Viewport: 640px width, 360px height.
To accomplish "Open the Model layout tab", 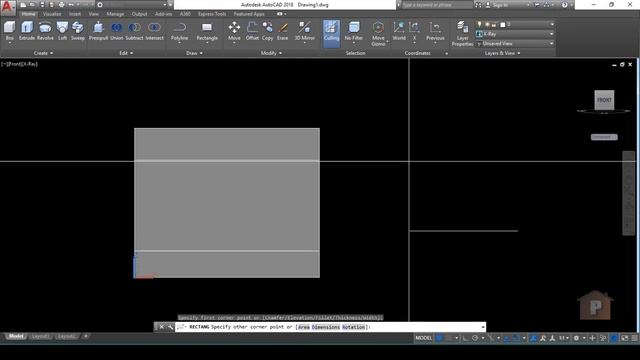I will (x=16, y=336).
